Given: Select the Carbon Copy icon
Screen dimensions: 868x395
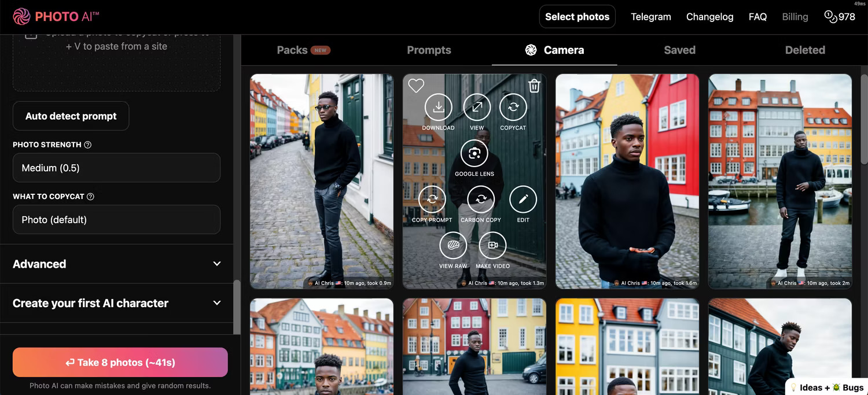Looking at the screenshot, I should (481, 199).
